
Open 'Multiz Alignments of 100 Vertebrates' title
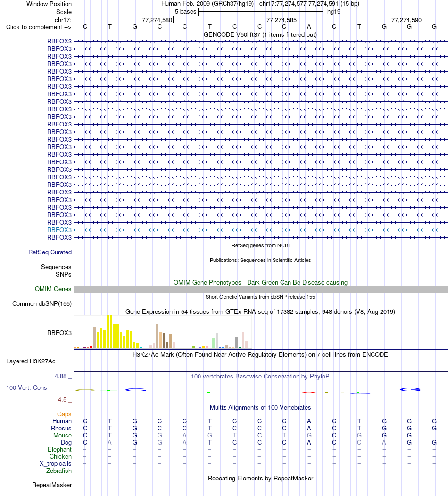[x=260, y=408]
